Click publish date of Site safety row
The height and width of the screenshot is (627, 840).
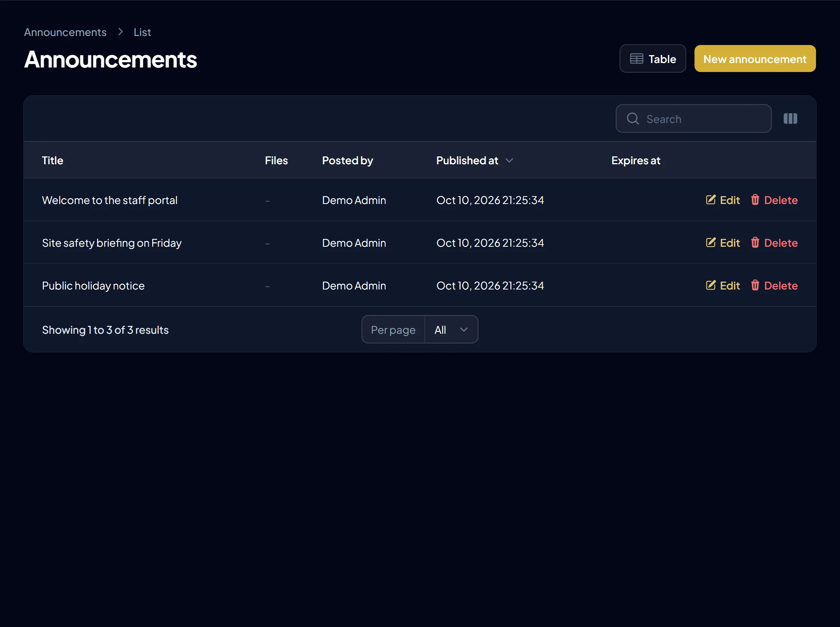pos(490,243)
